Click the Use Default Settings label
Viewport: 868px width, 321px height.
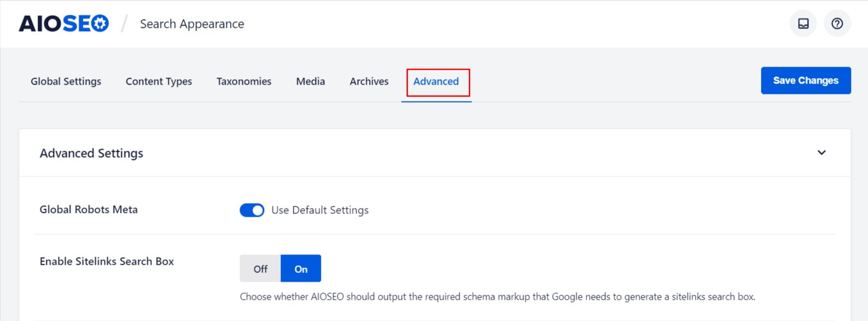coord(320,210)
